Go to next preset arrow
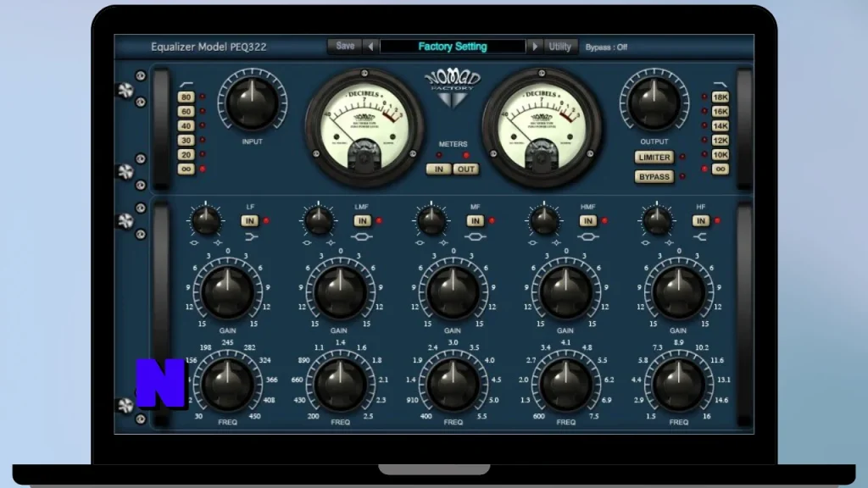The width and height of the screenshot is (868, 488). coord(535,47)
